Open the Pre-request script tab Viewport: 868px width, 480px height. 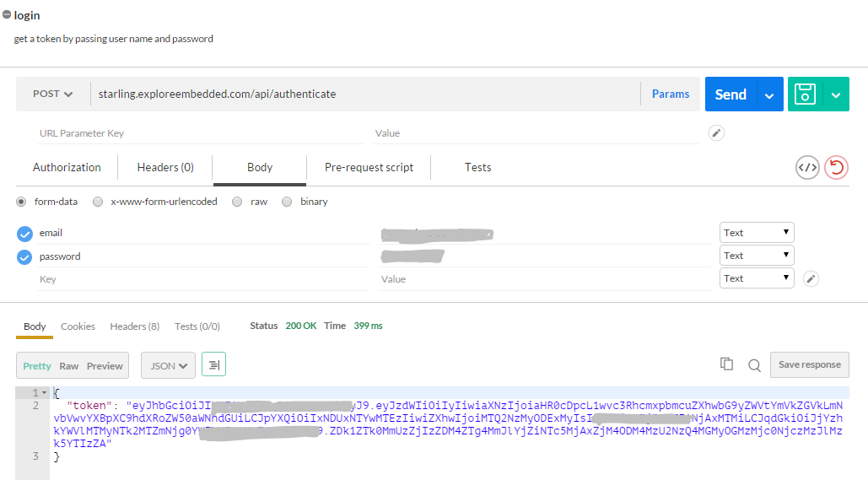[x=369, y=167]
